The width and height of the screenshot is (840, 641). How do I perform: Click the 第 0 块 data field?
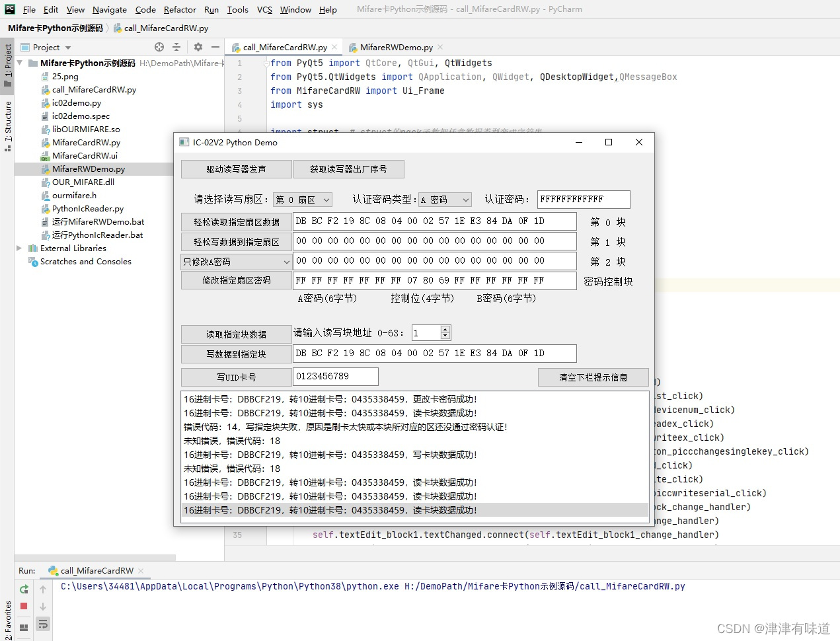pos(435,221)
